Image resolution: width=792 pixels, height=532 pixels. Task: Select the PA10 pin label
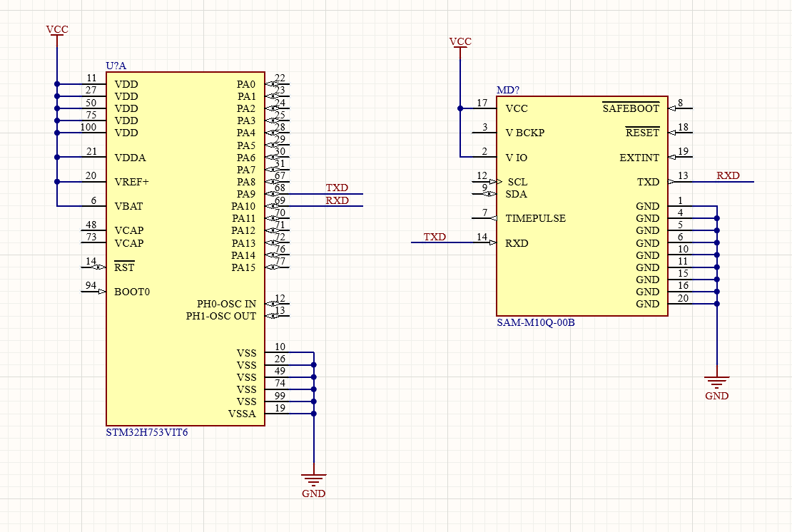(243, 206)
